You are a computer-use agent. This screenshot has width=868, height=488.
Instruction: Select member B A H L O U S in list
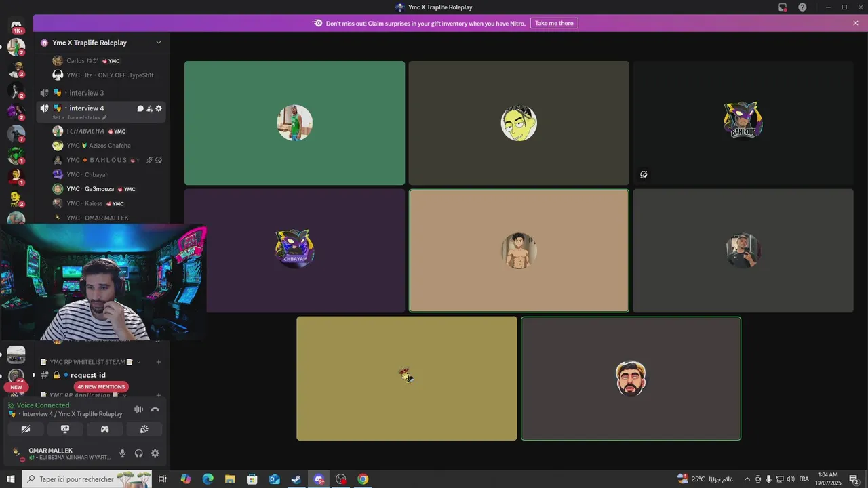pos(100,160)
